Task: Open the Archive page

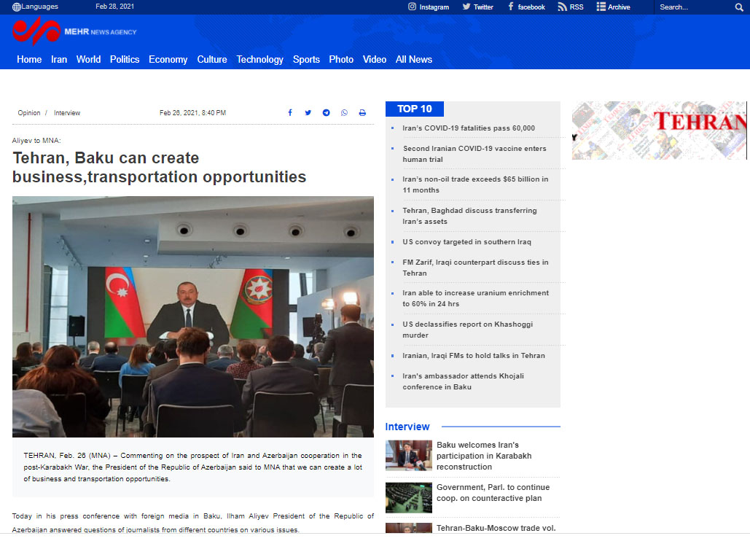Action: point(613,7)
